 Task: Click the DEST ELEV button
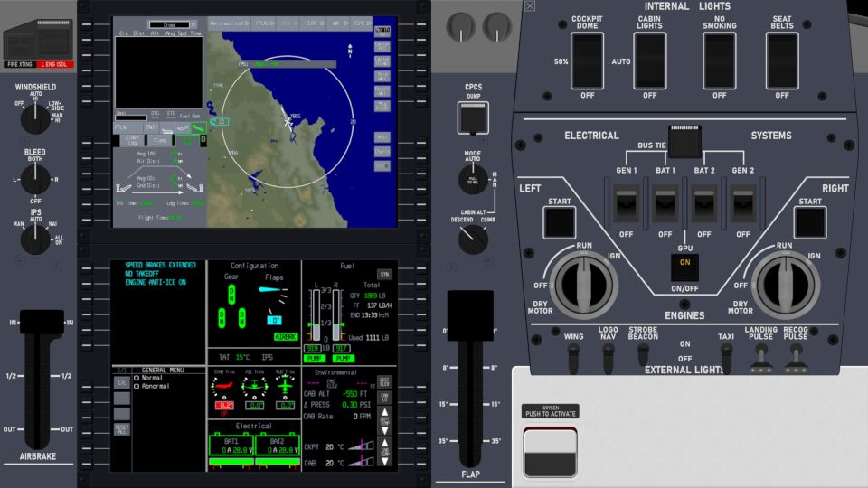coord(384,381)
